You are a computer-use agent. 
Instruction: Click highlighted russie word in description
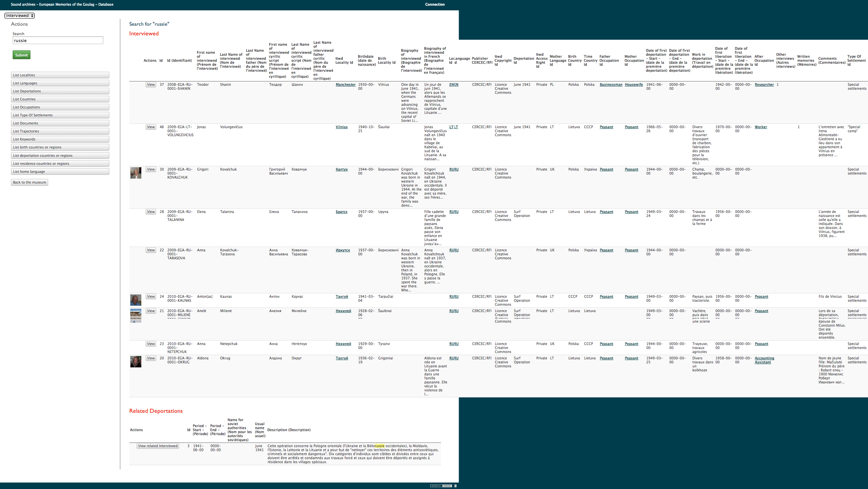(x=380, y=446)
